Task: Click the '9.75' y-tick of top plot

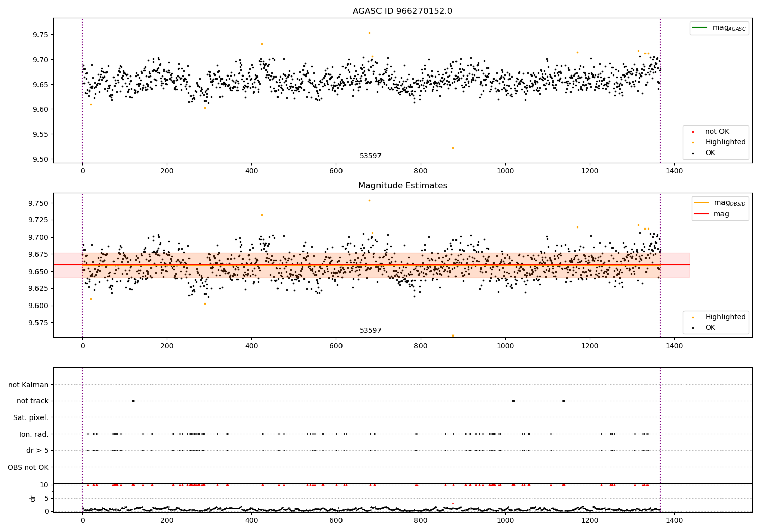Action: pos(41,35)
